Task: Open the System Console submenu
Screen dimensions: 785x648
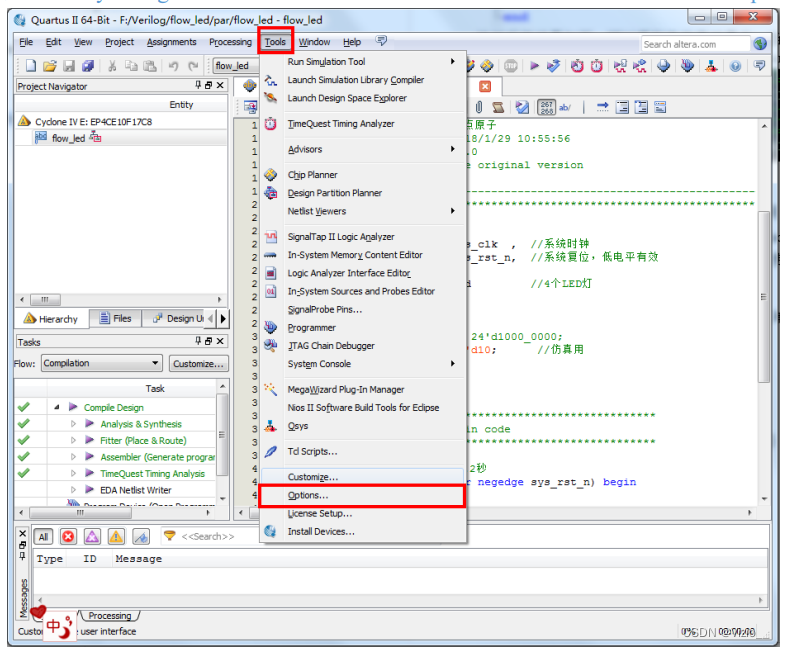Action: (x=363, y=364)
